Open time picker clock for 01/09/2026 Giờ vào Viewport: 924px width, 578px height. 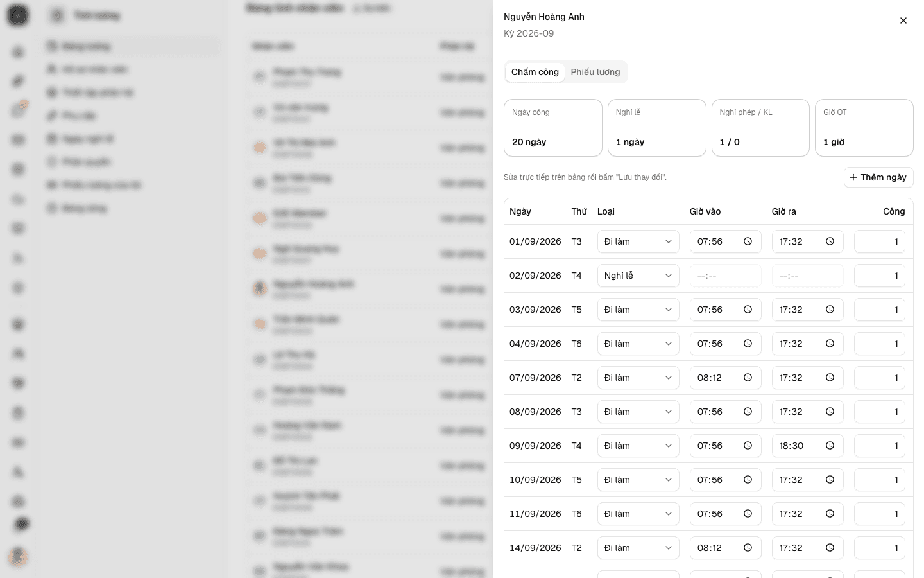coord(748,241)
